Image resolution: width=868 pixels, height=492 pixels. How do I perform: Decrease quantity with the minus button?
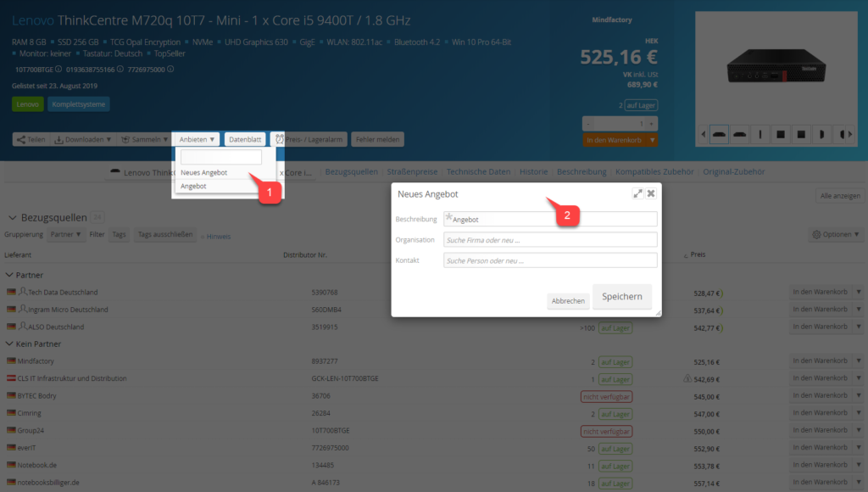588,124
